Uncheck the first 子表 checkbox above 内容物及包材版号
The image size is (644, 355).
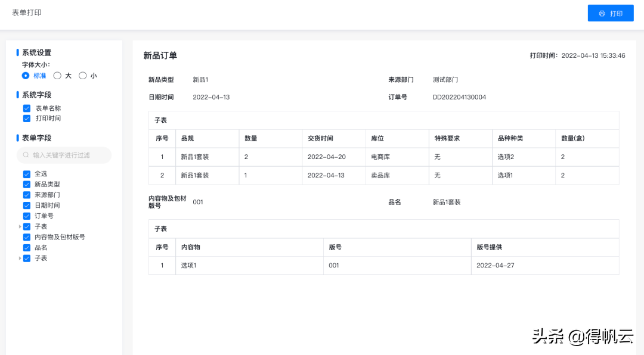pyautogui.click(x=27, y=226)
